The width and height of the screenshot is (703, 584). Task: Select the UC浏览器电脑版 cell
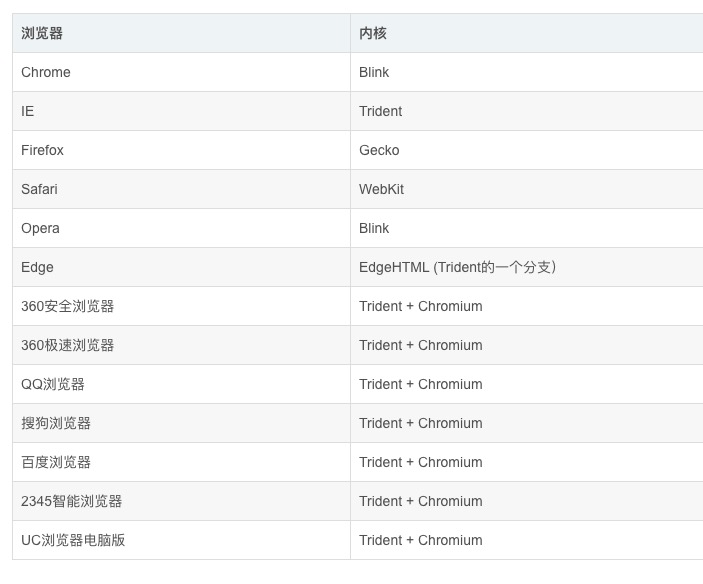(73, 540)
